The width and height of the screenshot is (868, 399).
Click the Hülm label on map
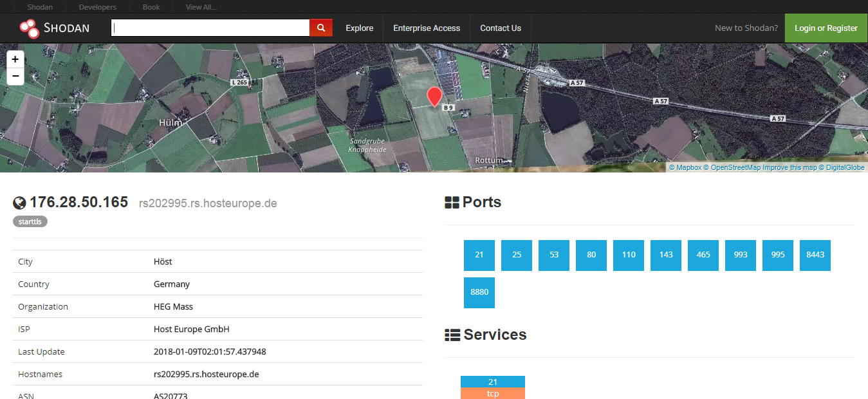[170, 122]
